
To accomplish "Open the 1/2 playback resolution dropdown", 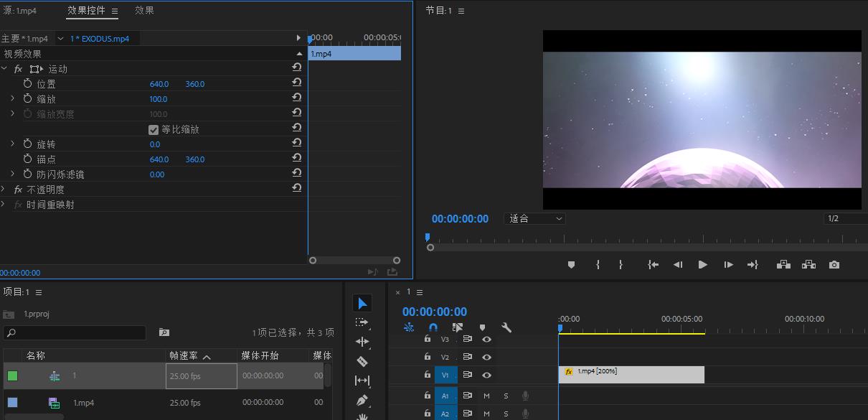I will [845, 219].
